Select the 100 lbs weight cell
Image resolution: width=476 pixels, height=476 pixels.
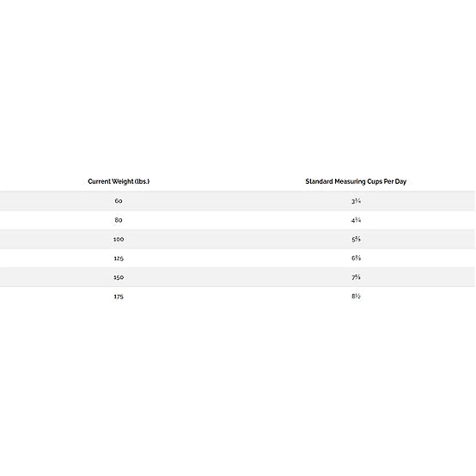point(119,239)
